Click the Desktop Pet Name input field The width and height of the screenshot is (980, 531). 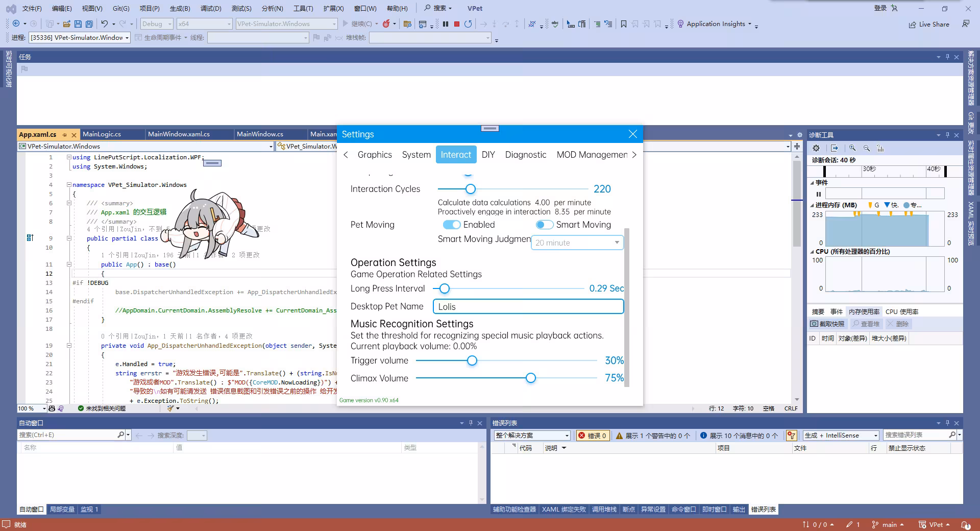pyautogui.click(x=528, y=306)
